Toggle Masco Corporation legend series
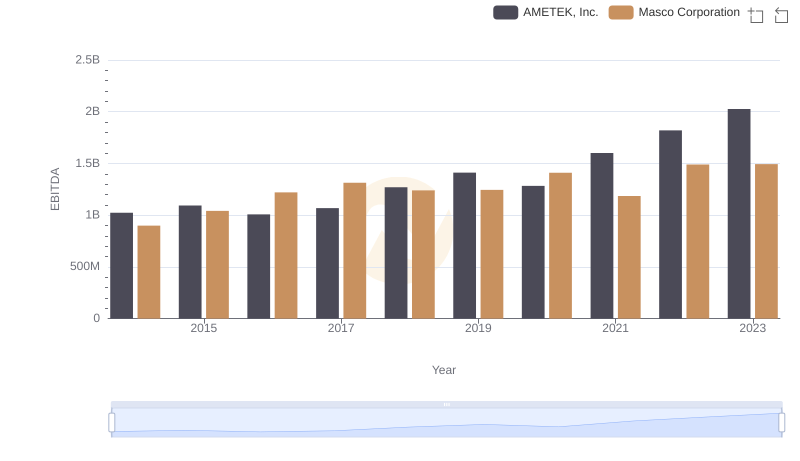The height and width of the screenshot is (461, 800). (674, 12)
